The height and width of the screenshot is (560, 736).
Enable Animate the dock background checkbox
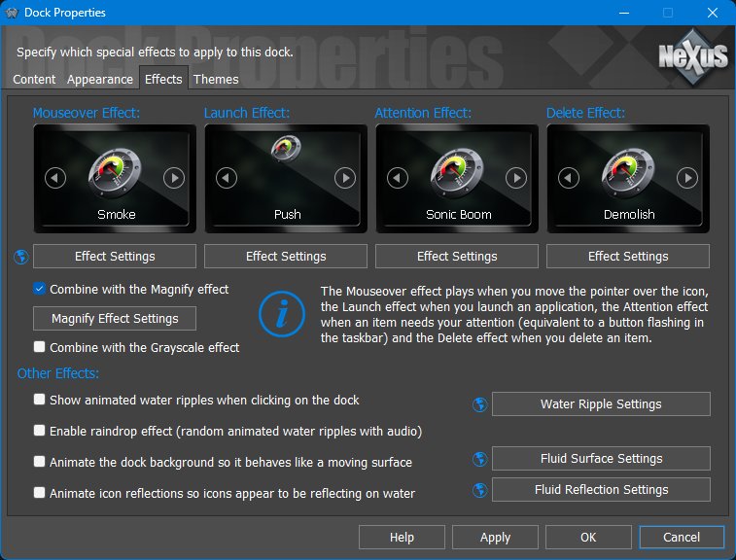(40, 462)
